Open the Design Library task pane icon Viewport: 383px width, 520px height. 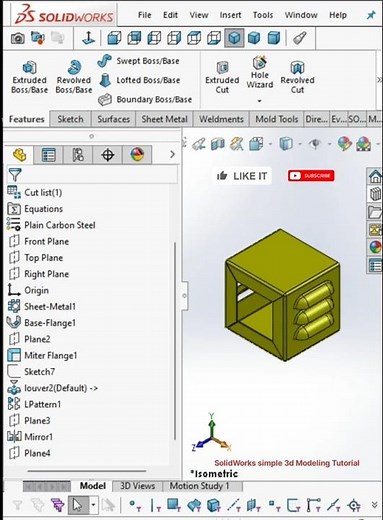(375, 194)
